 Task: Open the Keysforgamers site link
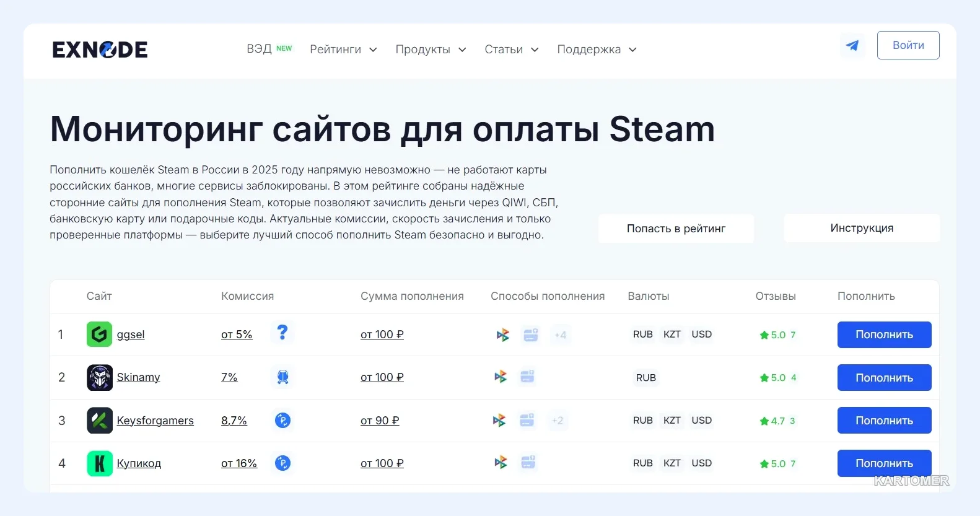point(155,421)
